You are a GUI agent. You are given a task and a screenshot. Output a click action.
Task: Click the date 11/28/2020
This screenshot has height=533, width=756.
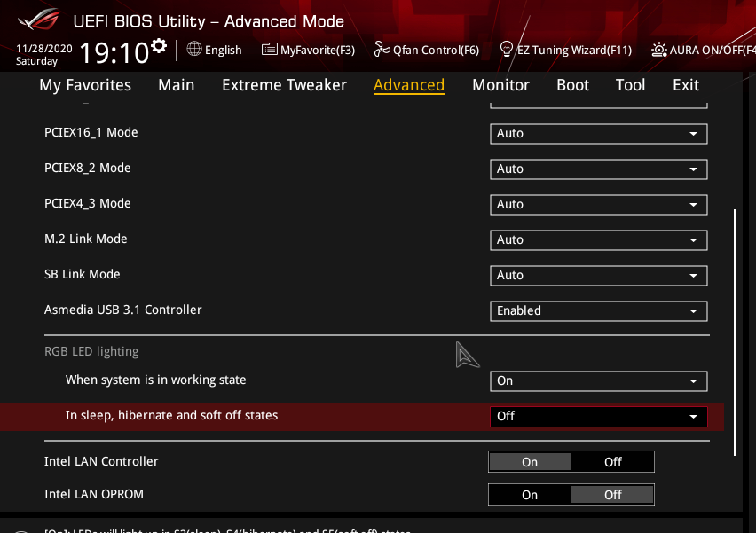click(43, 49)
